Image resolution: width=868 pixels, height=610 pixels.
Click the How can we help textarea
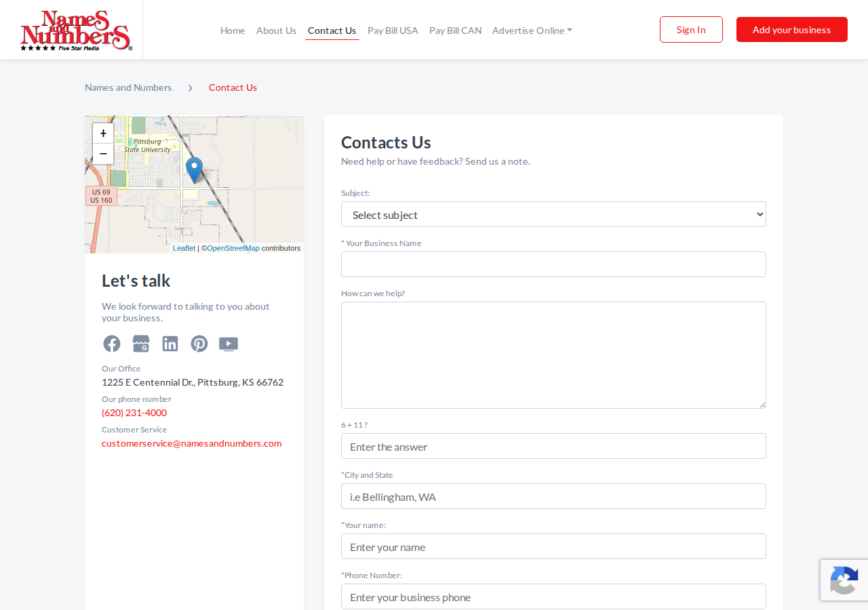tap(553, 355)
